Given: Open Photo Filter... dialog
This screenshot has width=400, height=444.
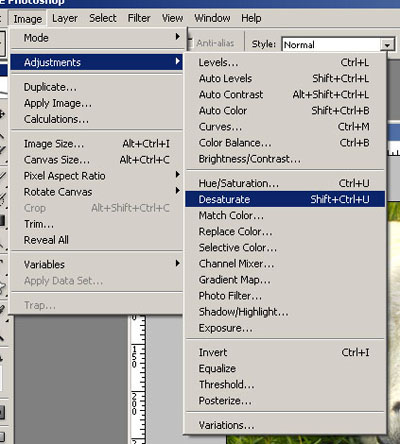Looking at the screenshot, I should 285,296.
